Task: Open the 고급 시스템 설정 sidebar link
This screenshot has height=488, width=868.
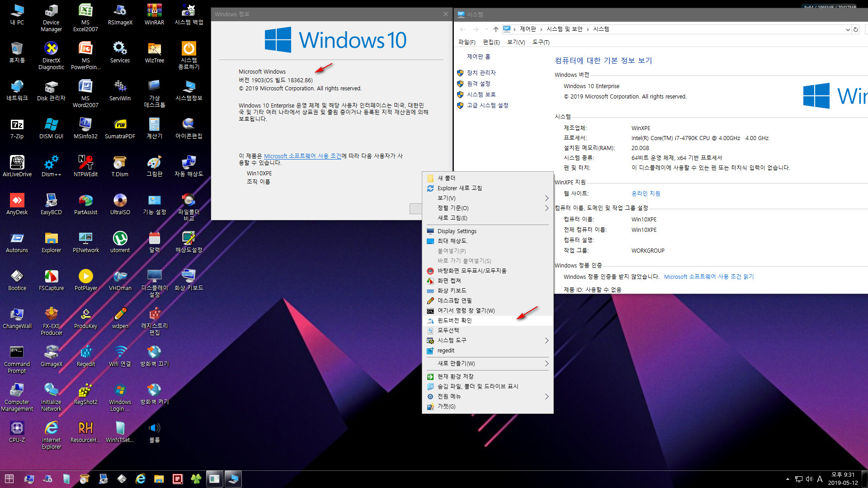Action: coord(487,105)
